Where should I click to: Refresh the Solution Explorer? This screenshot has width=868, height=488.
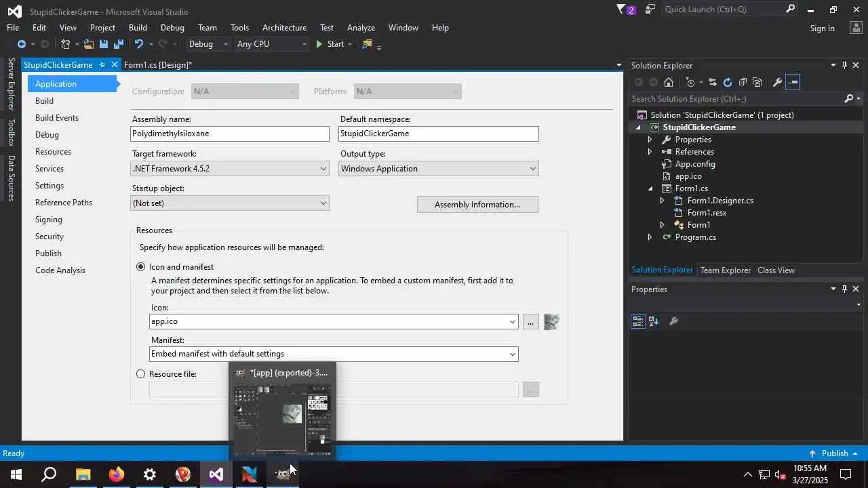(728, 82)
